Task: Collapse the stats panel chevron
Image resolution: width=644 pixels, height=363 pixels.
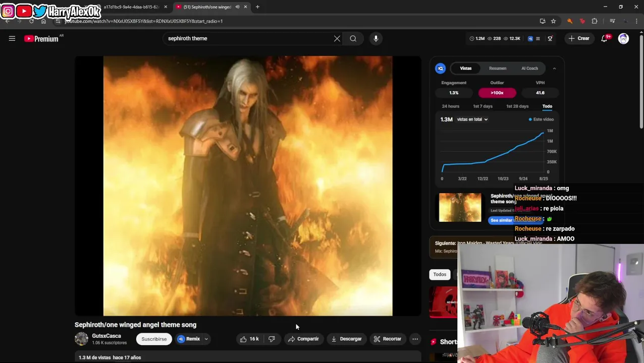Action: [554, 68]
